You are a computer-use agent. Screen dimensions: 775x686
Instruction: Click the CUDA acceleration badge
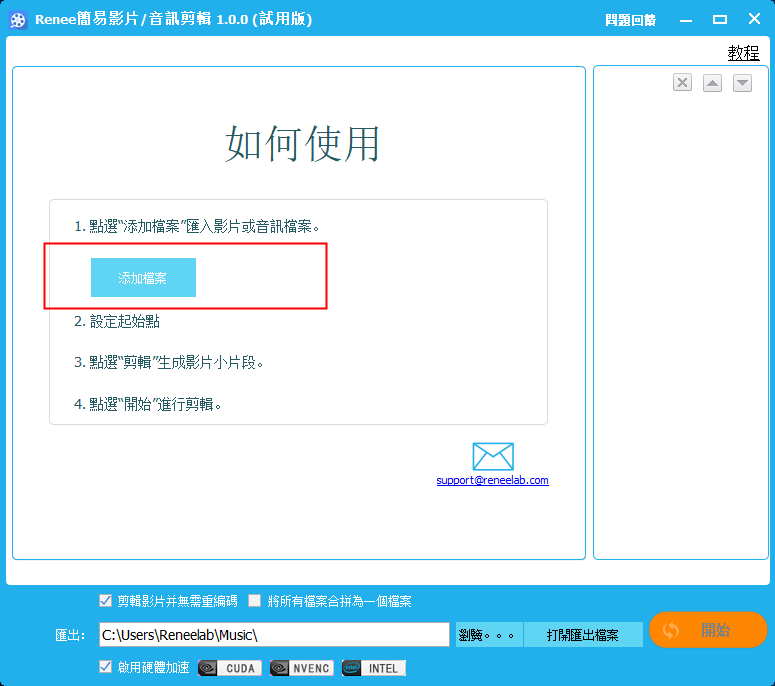[x=230, y=668]
